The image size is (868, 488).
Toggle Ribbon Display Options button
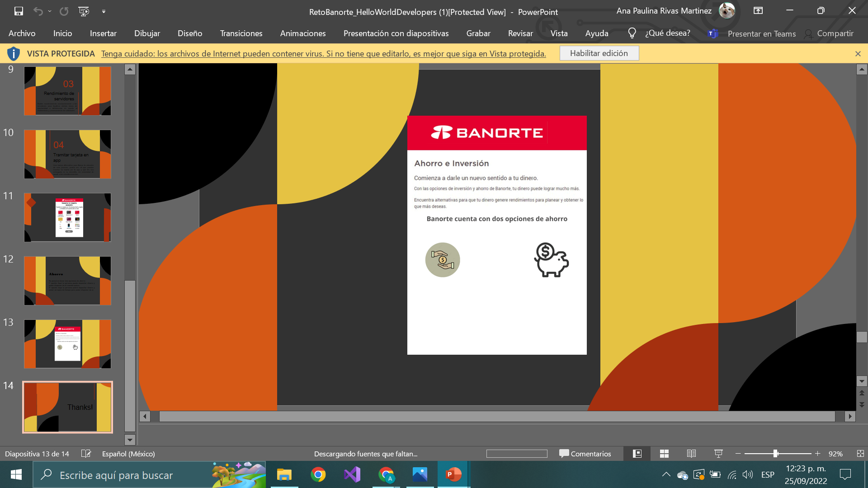758,11
